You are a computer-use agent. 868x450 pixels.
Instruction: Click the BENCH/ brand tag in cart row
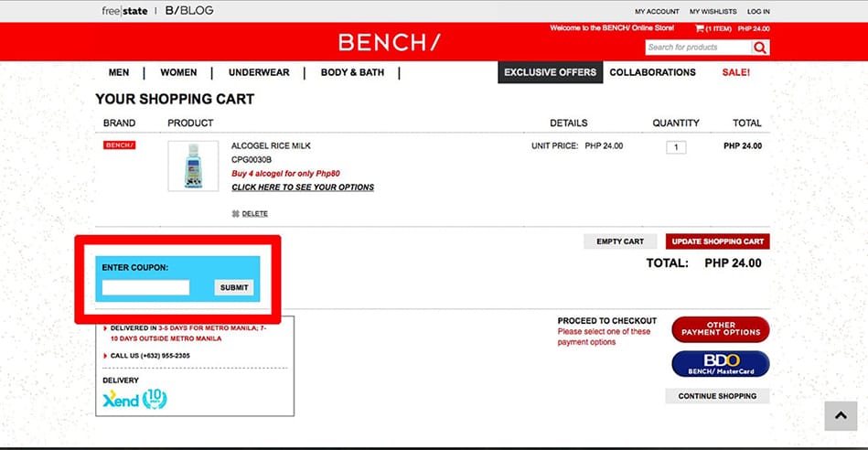click(119, 145)
